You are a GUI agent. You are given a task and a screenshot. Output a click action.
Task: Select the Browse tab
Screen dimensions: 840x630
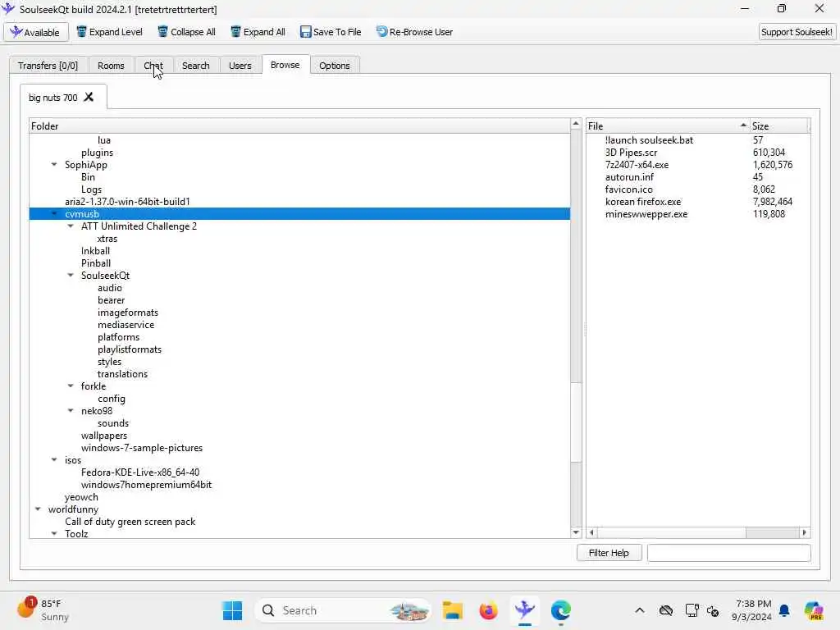(x=285, y=65)
